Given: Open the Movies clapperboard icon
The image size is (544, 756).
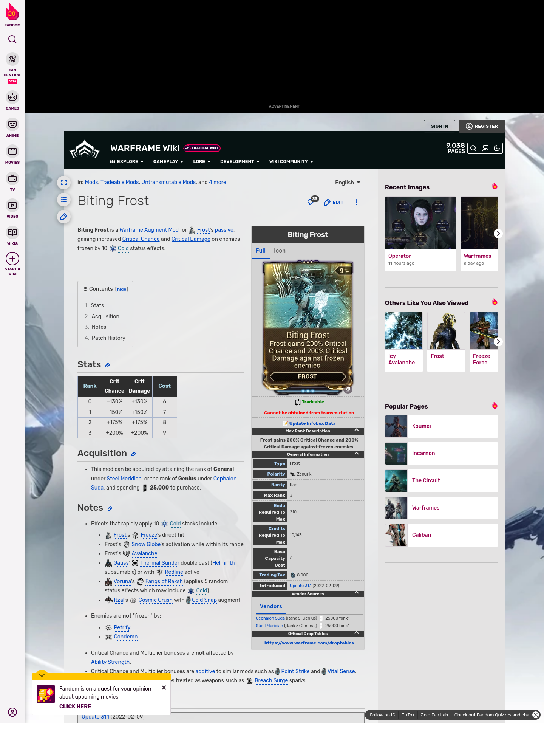Looking at the screenshot, I should 12,151.
